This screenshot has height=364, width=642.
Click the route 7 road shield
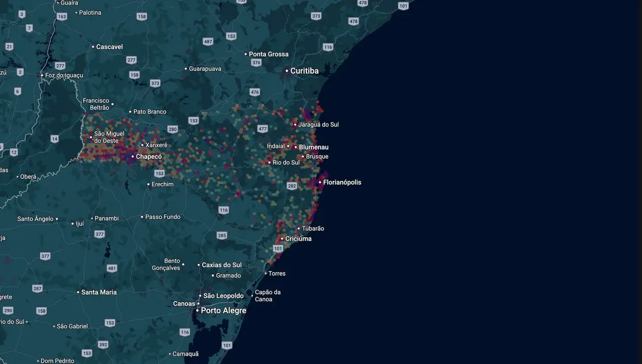[29, 28]
